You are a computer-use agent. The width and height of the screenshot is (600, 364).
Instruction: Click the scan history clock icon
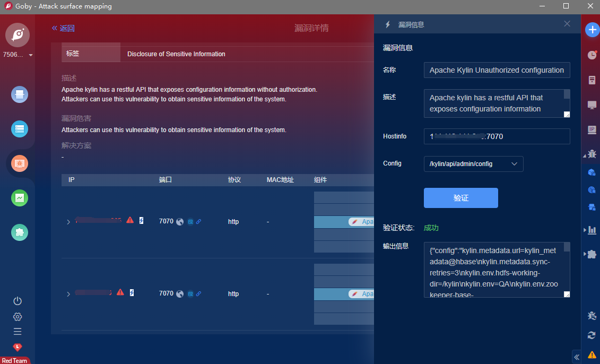(x=592, y=55)
